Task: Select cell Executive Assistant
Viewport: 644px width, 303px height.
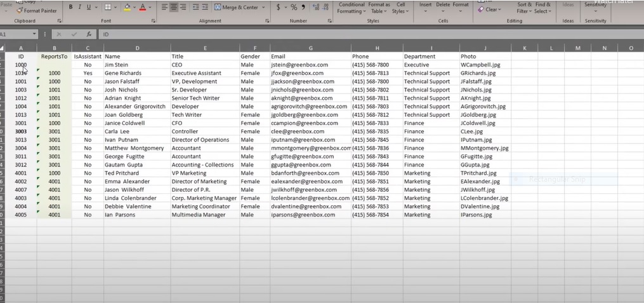Action: click(x=205, y=73)
